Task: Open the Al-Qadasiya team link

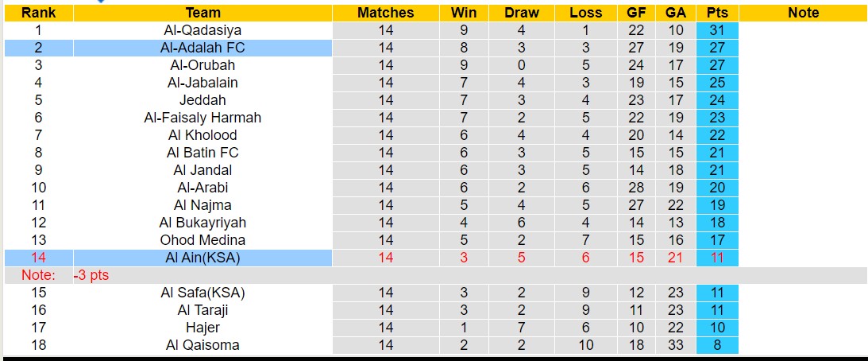Action: 203,30
